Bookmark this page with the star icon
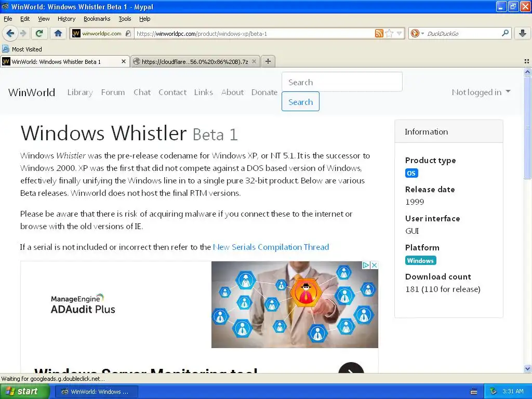Screen dimensions: 532x399 tap(389, 33)
